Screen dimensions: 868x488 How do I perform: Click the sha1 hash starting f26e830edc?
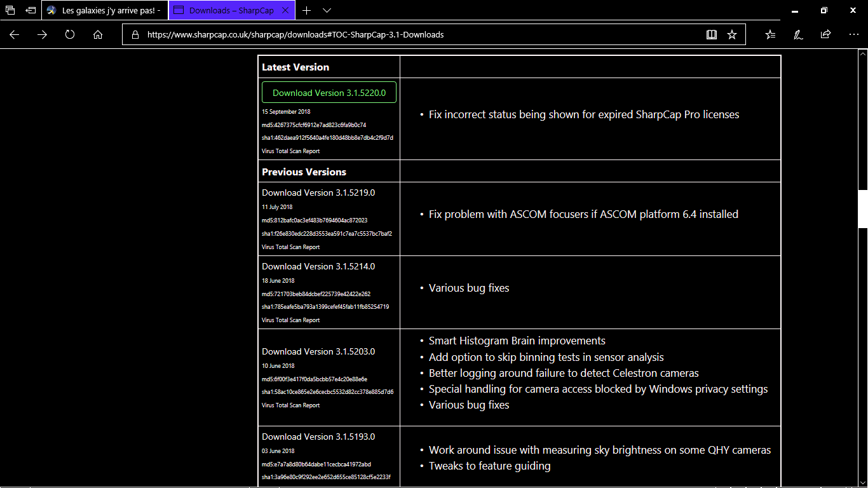click(x=327, y=234)
